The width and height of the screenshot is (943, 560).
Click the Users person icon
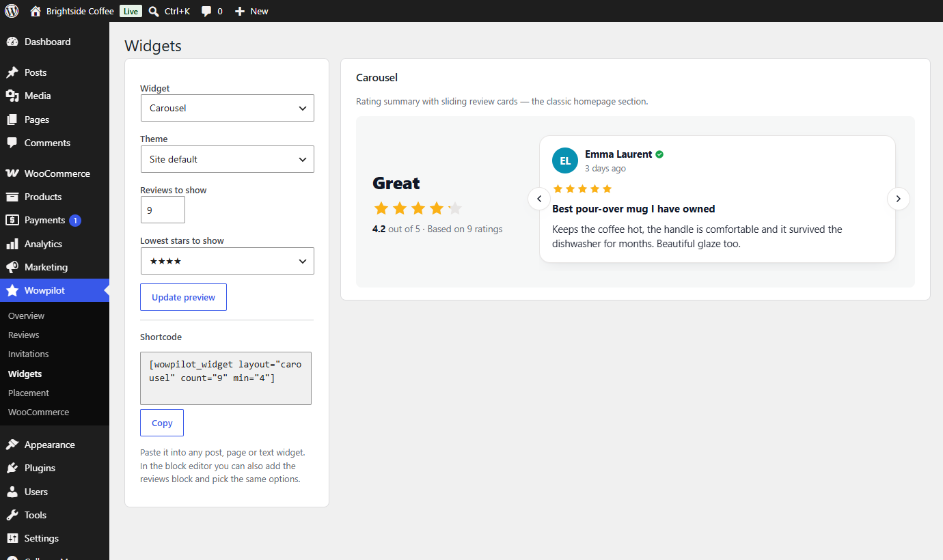coord(12,492)
